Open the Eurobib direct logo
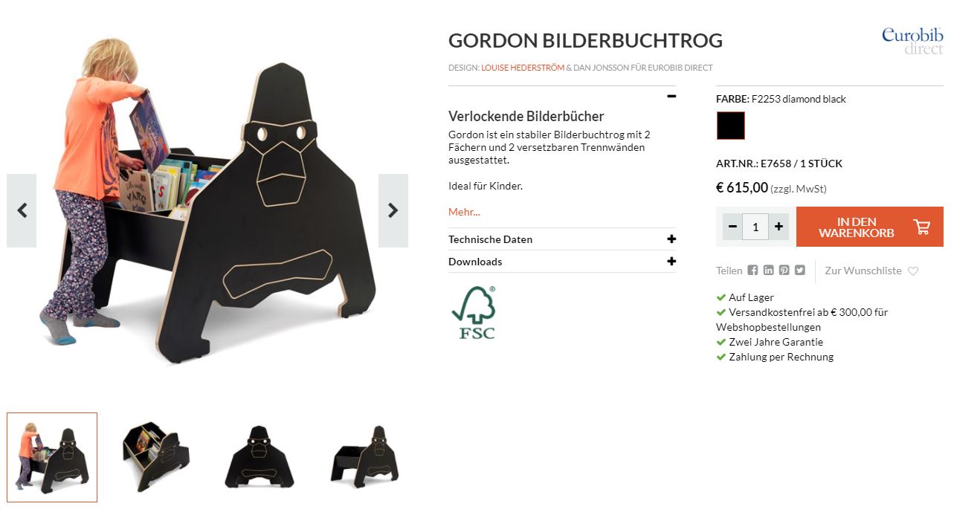 912,41
